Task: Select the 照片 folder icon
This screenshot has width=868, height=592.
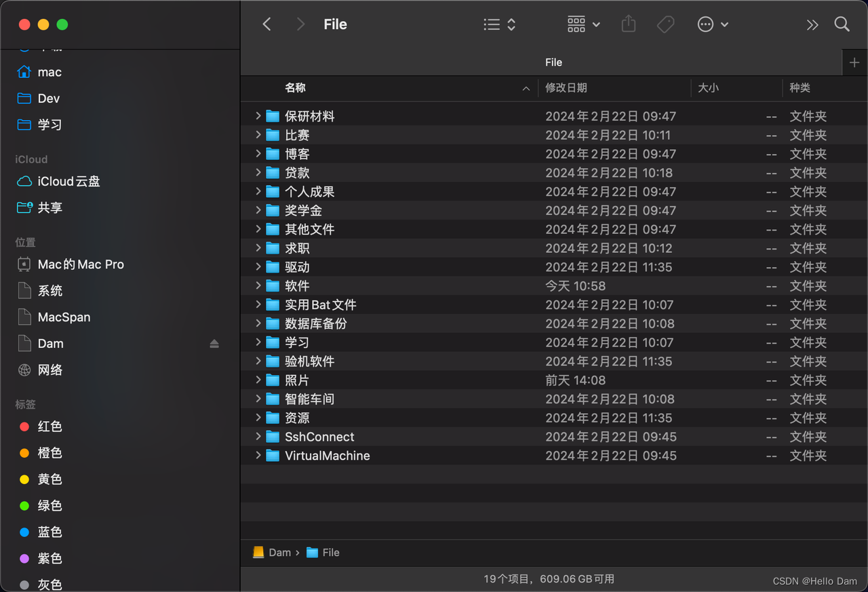Action: click(x=273, y=380)
